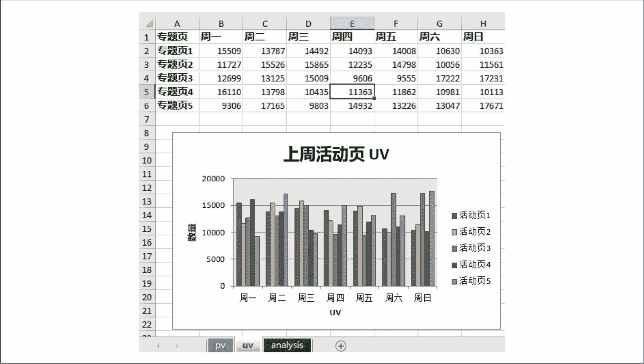Viewport: 644px width, 364px height.
Task: Click the chart title 上周活动页 UV
Action: coord(336,154)
